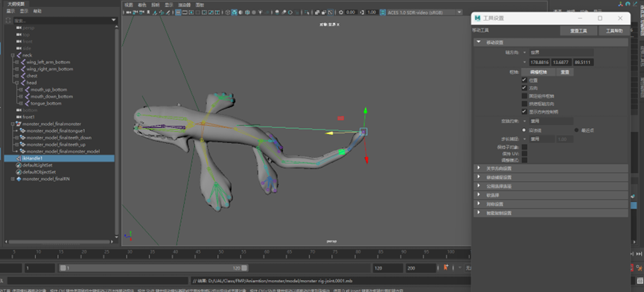Toggle the Field Chart icon
This screenshot has height=292, width=644.
click(x=204, y=13)
